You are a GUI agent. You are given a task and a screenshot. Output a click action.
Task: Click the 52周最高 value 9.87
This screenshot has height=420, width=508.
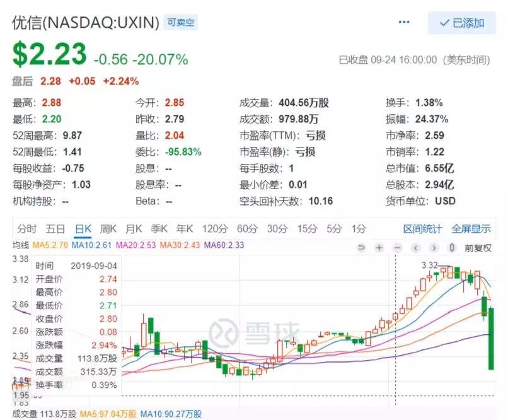click(x=72, y=136)
